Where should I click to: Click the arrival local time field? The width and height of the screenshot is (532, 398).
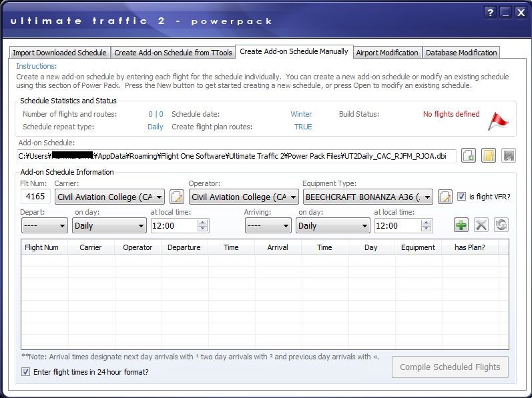pyautogui.click(x=398, y=225)
